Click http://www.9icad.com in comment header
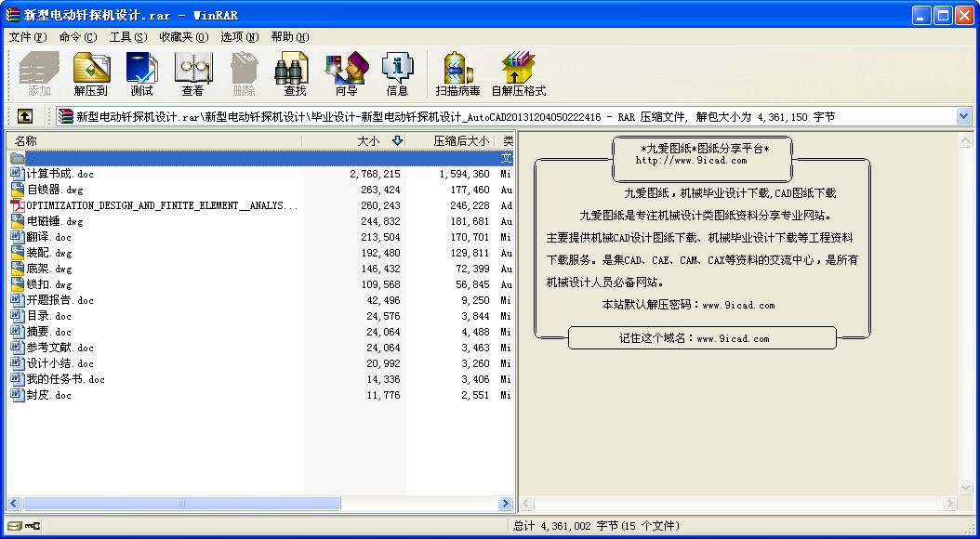 point(691,161)
